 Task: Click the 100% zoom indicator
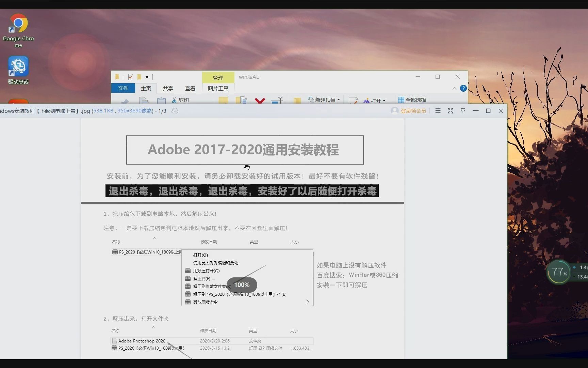point(242,285)
